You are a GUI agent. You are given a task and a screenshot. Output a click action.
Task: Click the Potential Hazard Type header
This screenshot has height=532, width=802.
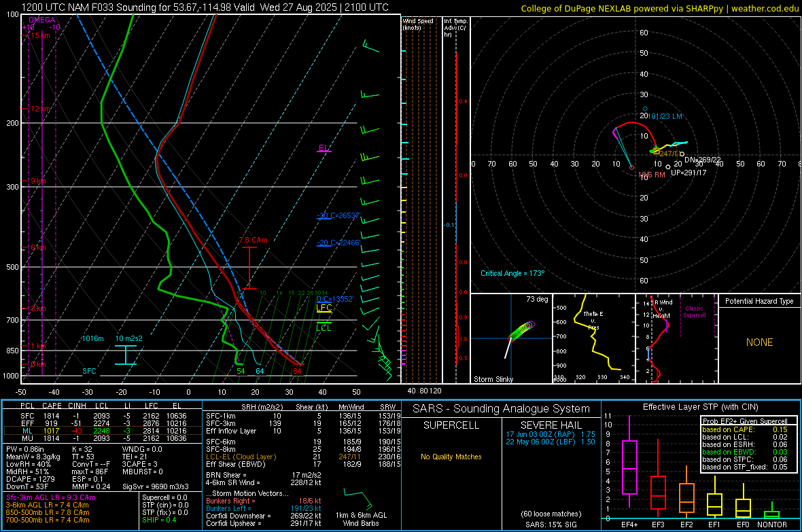[759, 301]
